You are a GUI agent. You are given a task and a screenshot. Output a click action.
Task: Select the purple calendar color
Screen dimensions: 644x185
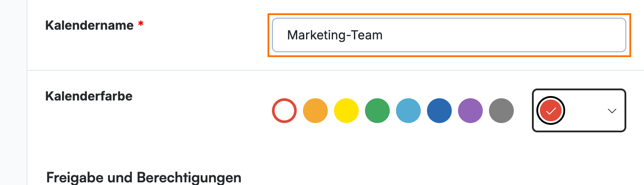tap(470, 111)
